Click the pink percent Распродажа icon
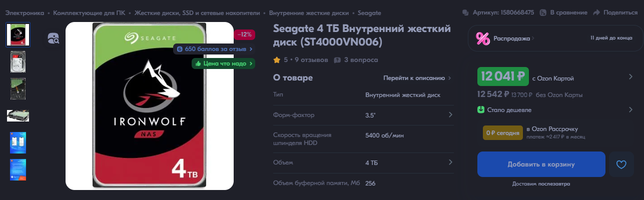This screenshot has width=644, height=200. point(483,38)
